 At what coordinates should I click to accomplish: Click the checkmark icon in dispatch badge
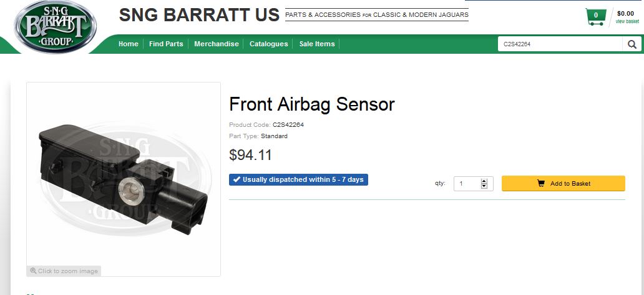coord(236,180)
